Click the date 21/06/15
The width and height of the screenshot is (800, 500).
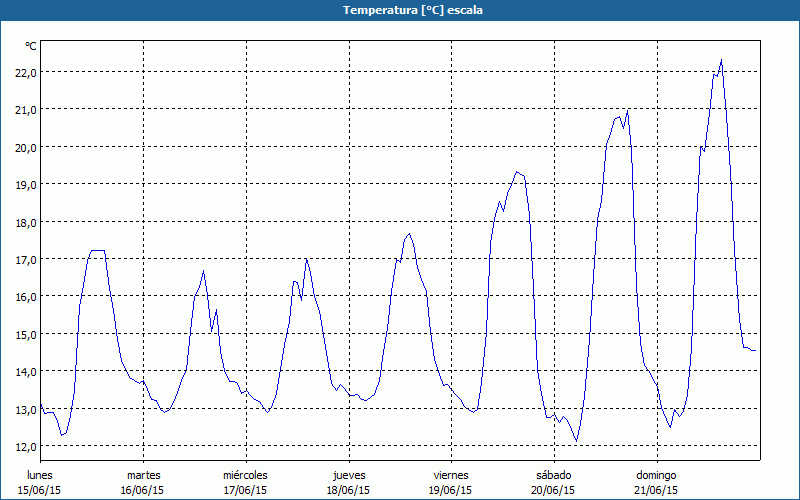656,490
